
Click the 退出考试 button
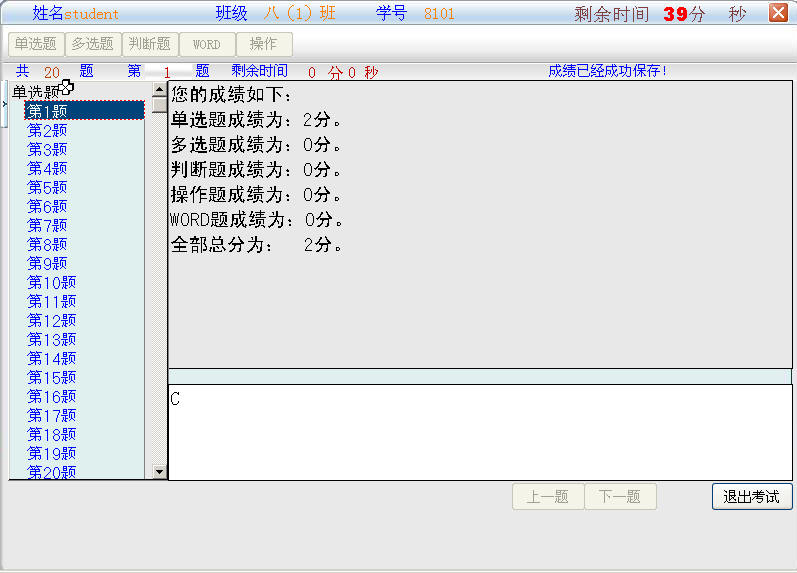click(751, 497)
